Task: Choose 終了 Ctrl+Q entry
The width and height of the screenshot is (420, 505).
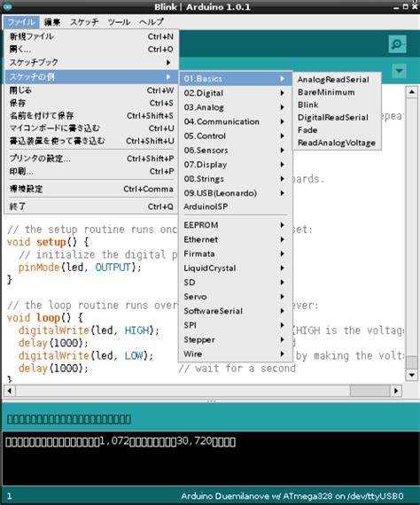Action: point(91,206)
